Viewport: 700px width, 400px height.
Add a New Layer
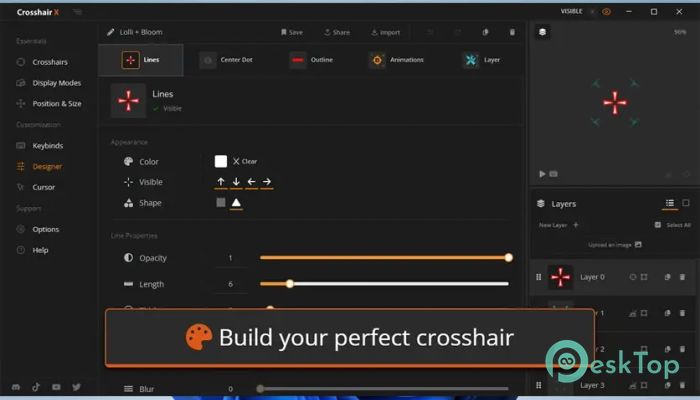[x=558, y=225]
